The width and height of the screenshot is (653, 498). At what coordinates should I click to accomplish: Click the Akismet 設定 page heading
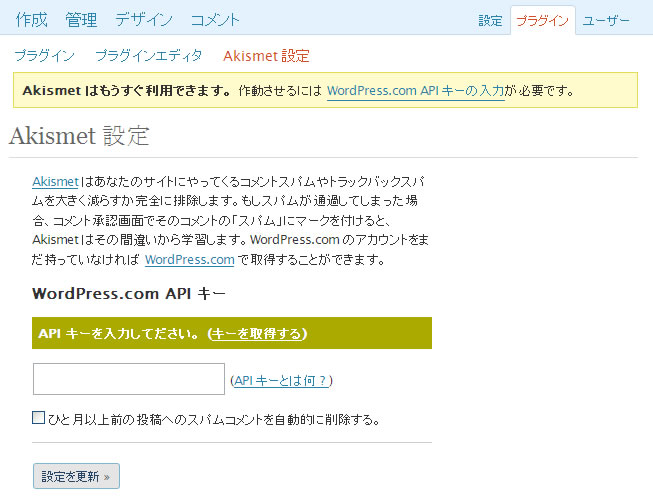pos(79,136)
